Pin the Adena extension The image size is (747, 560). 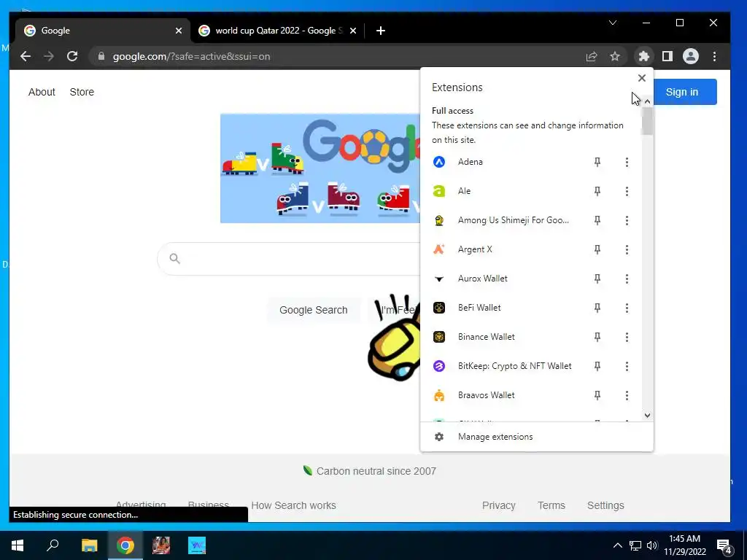pyautogui.click(x=597, y=162)
